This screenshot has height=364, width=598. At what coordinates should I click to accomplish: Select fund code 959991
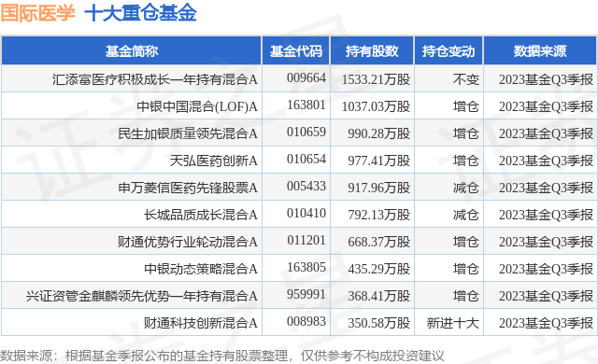(306, 294)
